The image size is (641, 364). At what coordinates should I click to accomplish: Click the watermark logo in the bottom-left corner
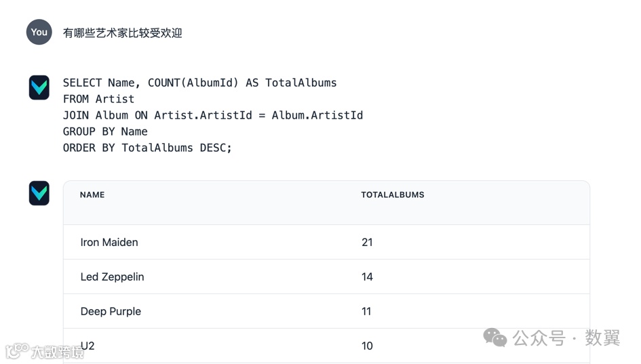(x=16, y=350)
